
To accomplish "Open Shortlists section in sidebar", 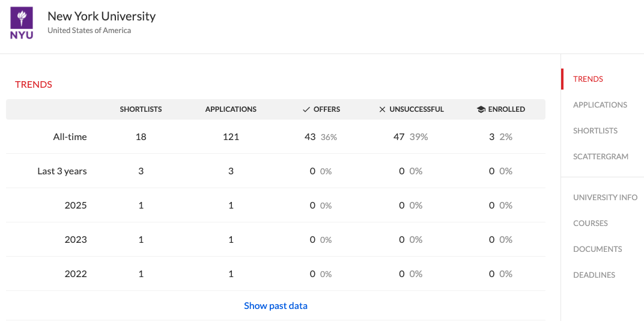I will click(x=595, y=130).
